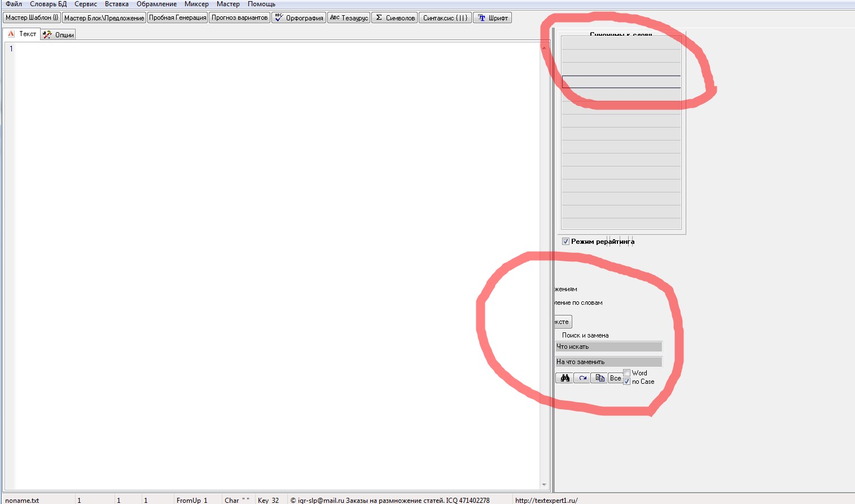Select the highlighted row in synonyms list

tap(621, 82)
